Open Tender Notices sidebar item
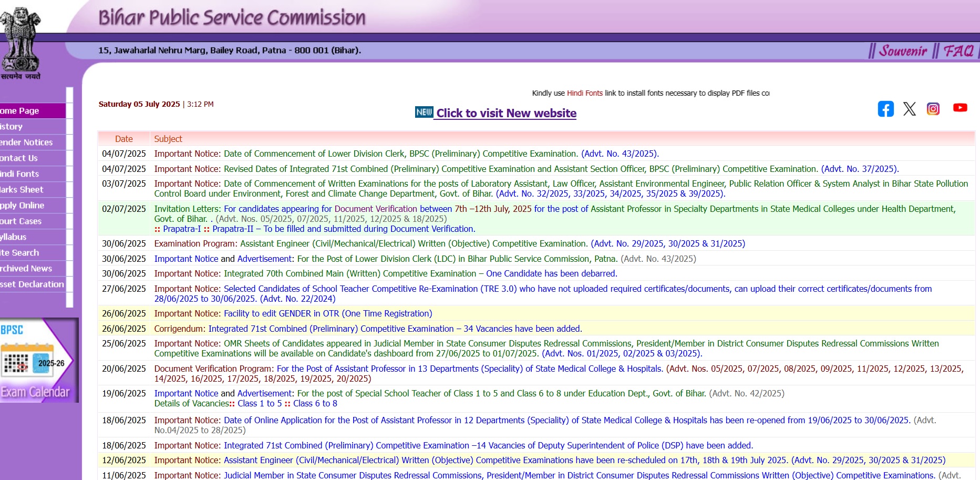Screen dimensions: 980x480 coord(33,142)
